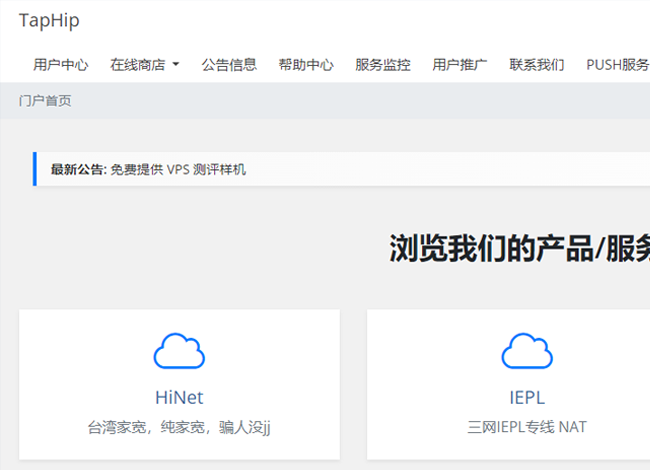Expand the 在线商店 dropdown menu

tap(144, 64)
